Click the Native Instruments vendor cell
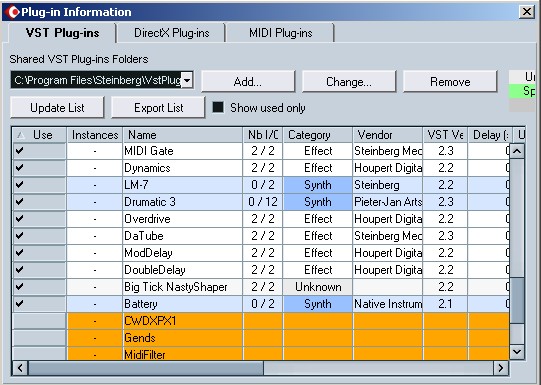The height and width of the screenshot is (385, 541). 388,304
